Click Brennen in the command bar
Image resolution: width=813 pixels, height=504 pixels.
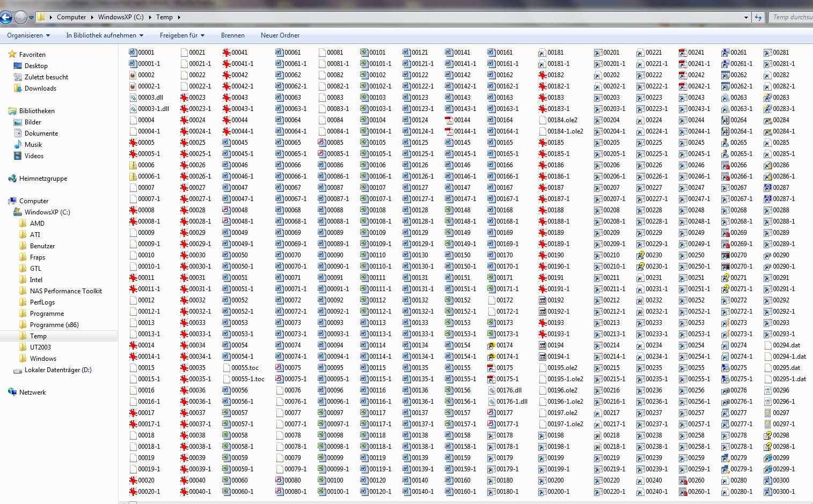232,35
